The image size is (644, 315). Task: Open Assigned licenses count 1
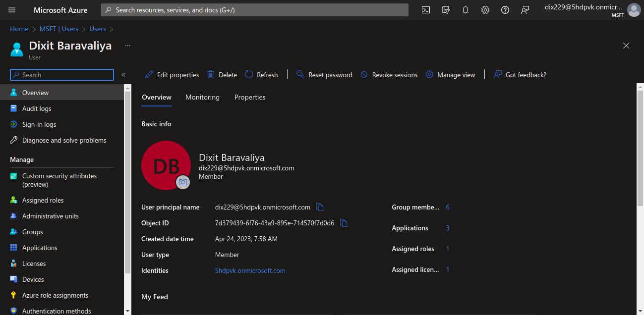point(448,269)
